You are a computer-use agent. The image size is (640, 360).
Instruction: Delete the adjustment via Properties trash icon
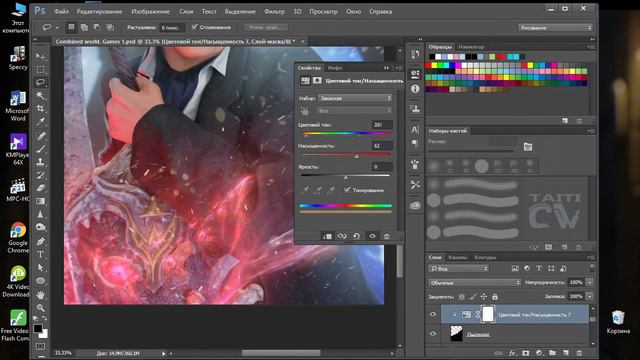tap(387, 236)
